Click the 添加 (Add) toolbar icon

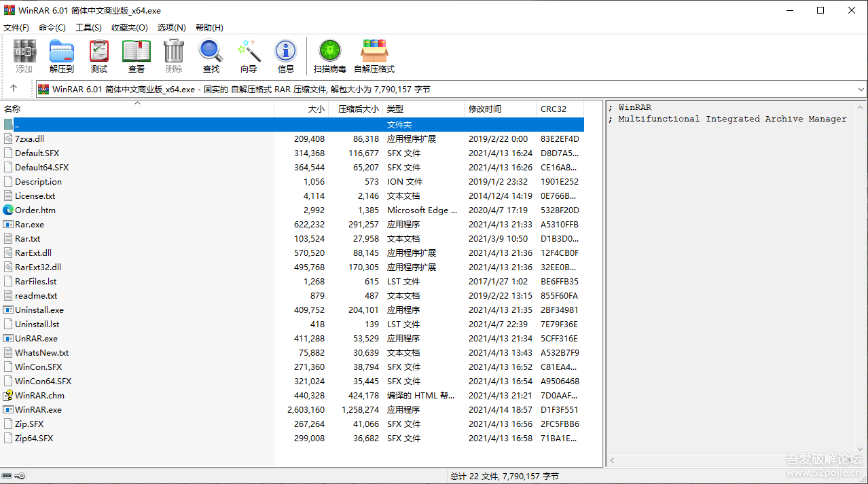(x=24, y=52)
